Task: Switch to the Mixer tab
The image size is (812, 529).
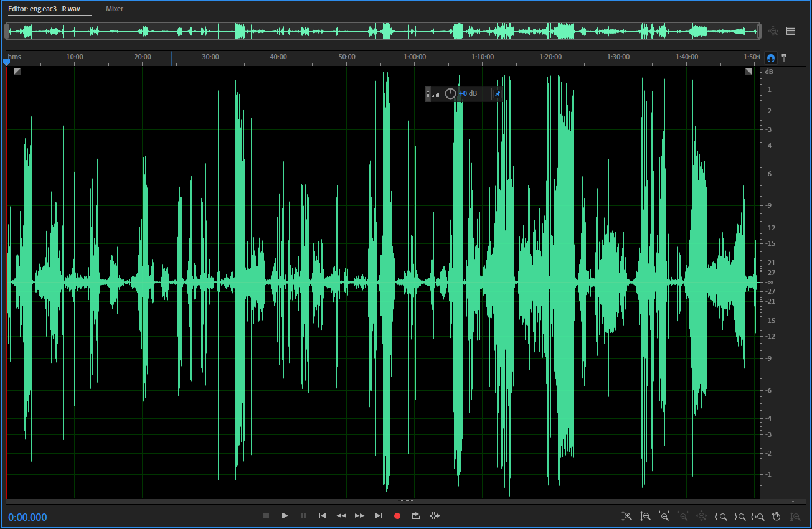Action: coord(115,9)
